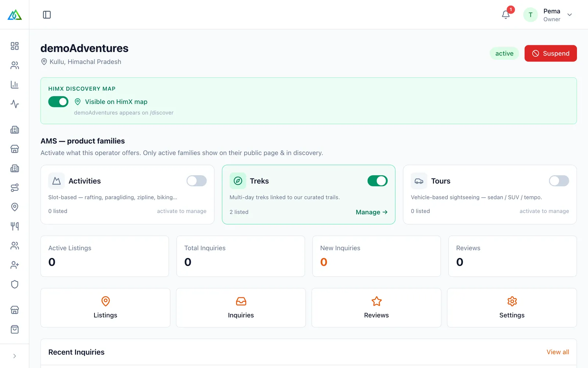Open the shopping bag icon in sidebar
The width and height of the screenshot is (588, 368).
[x=15, y=329]
